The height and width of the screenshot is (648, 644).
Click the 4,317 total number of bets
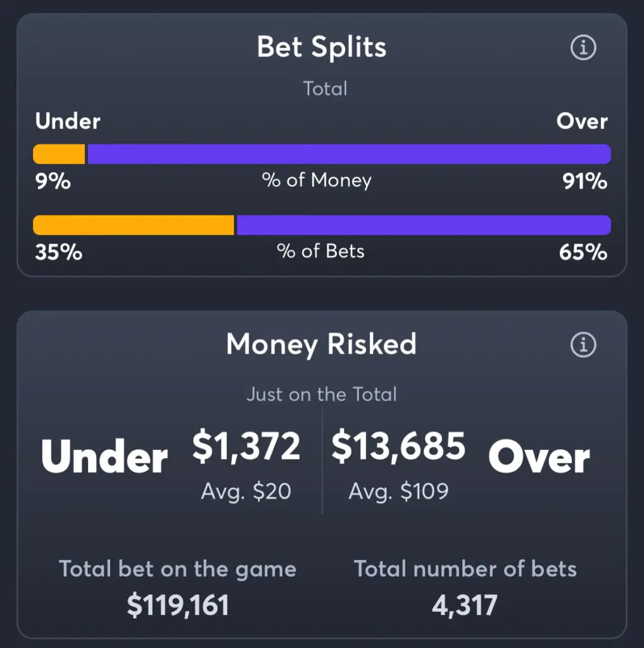click(x=465, y=606)
